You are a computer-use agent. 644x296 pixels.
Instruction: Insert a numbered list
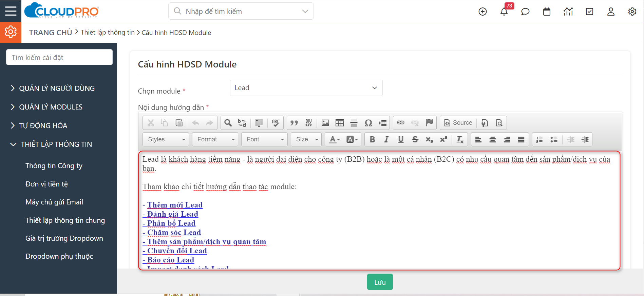[x=539, y=139]
